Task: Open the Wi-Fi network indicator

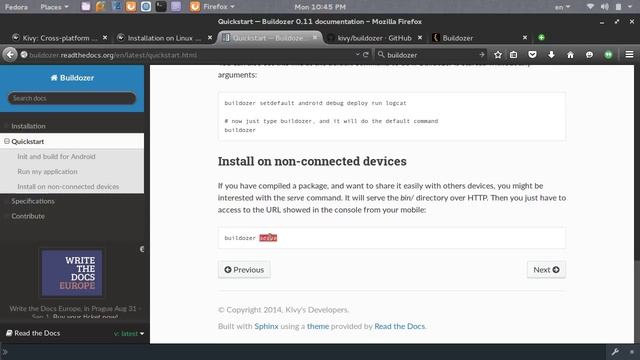Action: point(590,7)
